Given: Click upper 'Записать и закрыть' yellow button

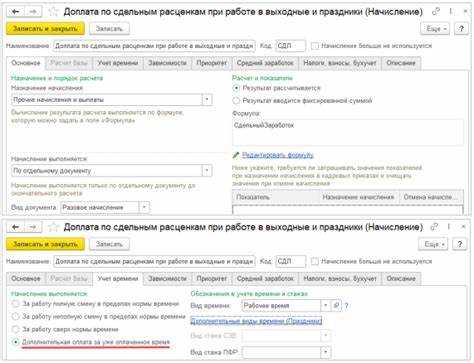Looking at the screenshot, I should 45,29.
